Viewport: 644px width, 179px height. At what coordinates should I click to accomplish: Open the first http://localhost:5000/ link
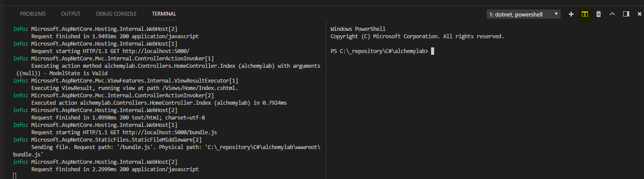pyautogui.click(x=153, y=51)
